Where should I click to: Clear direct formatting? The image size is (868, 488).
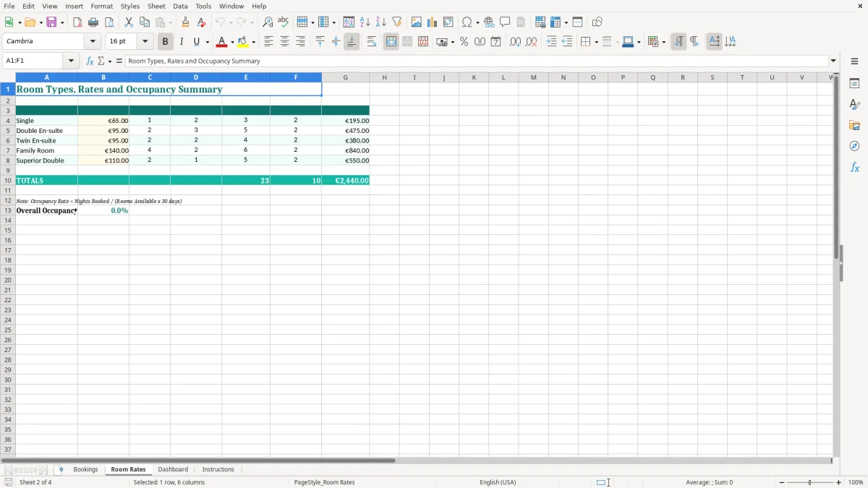click(201, 22)
